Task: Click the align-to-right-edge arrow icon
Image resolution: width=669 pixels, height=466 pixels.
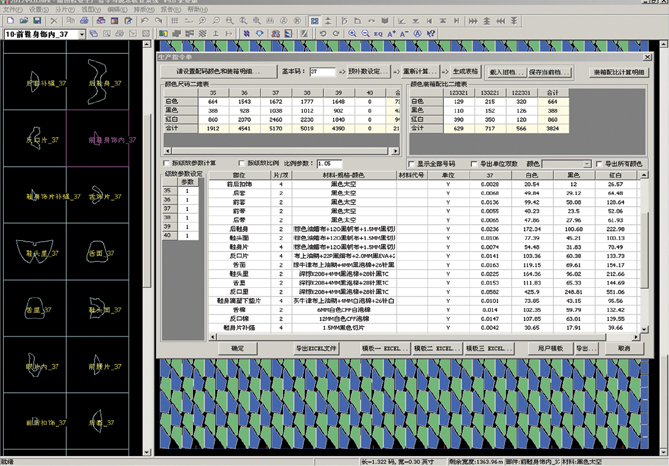Action: [x=457, y=20]
